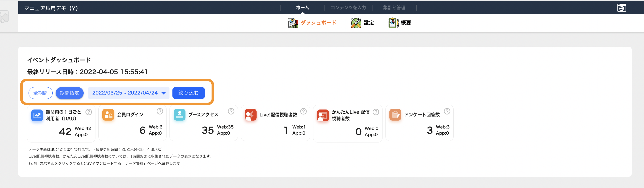
Task: Open the date range 2022/03/25 ~ 2022/04/24 dropdown
Action: 128,93
